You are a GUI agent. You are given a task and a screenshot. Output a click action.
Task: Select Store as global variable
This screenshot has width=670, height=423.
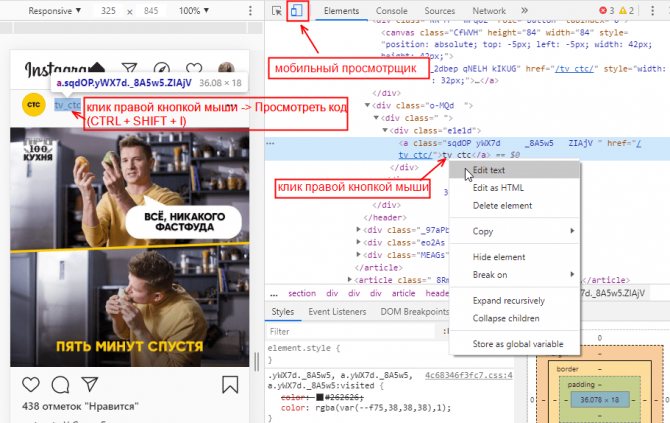click(514, 344)
